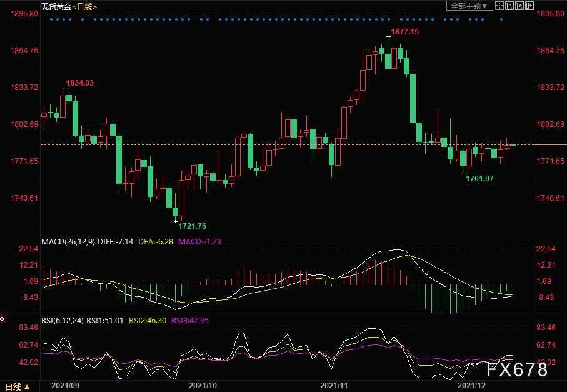
Task: Click the 2021/11 date label
Action: click(334, 386)
